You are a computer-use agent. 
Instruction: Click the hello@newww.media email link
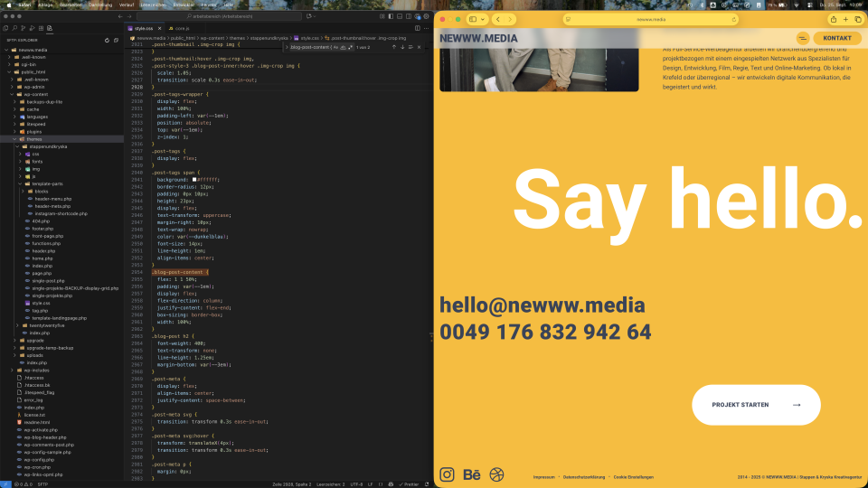[x=542, y=305]
